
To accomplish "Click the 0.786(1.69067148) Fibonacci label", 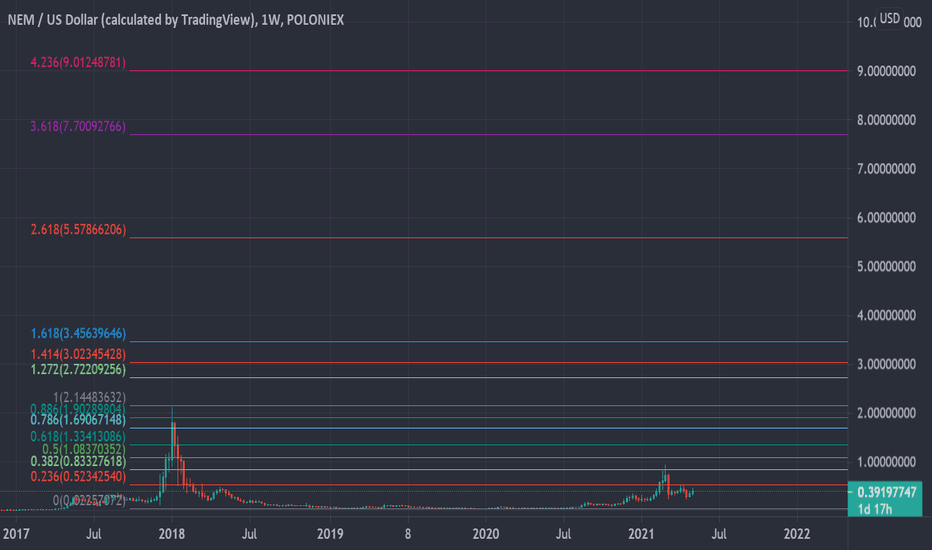I will coord(78,420).
